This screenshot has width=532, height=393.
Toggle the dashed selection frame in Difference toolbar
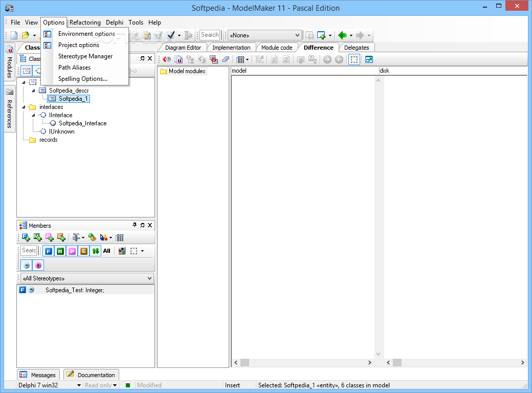(x=354, y=60)
